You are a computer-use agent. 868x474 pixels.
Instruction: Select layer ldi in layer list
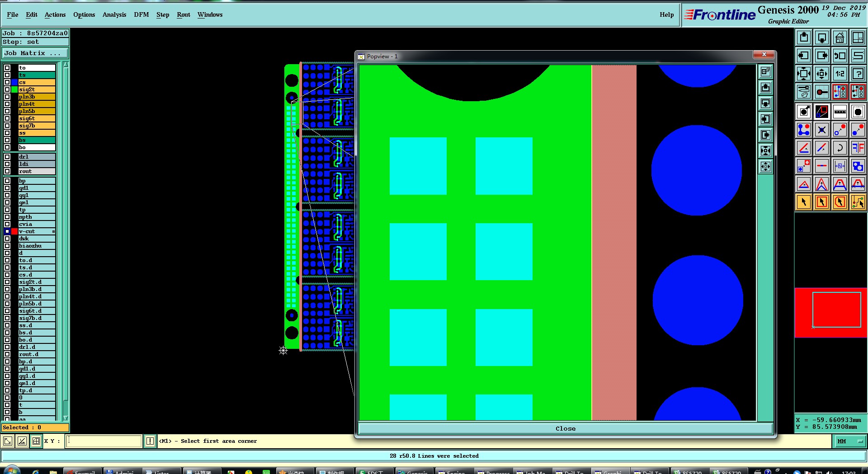pyautogui.click(x=37, y=164)
